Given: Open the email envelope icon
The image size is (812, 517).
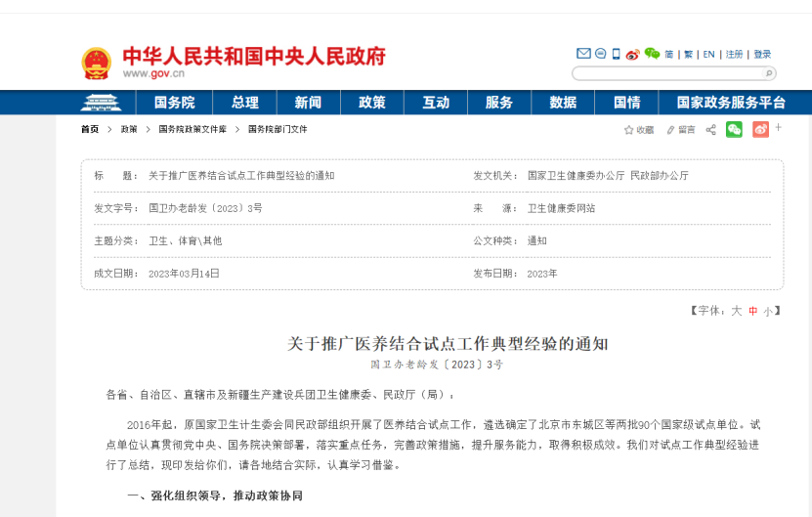Looking at the screenshot, I should [x=583, y=54].
